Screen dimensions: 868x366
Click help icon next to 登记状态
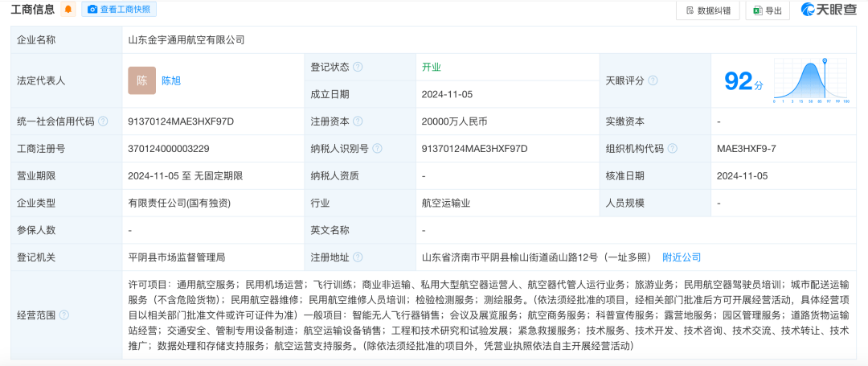click(358, 68)
